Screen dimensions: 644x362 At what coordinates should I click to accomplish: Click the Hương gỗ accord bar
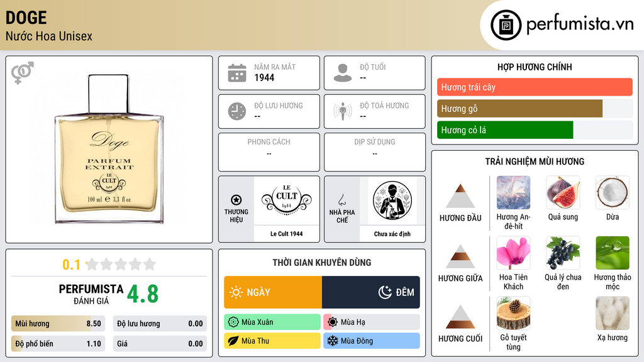coord(535,108)
